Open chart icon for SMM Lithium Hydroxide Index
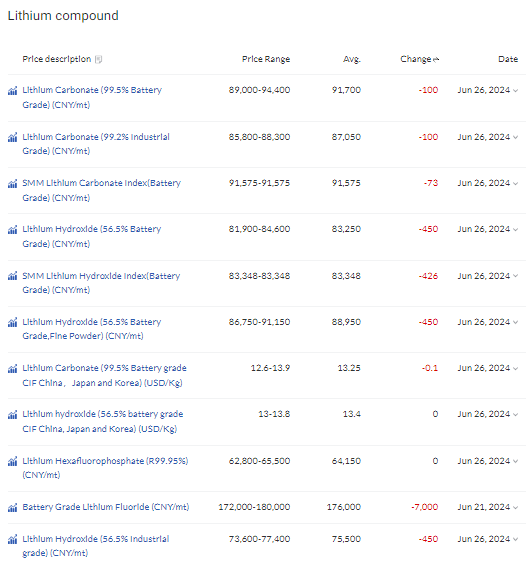526x563 pixels. (13, 276)
